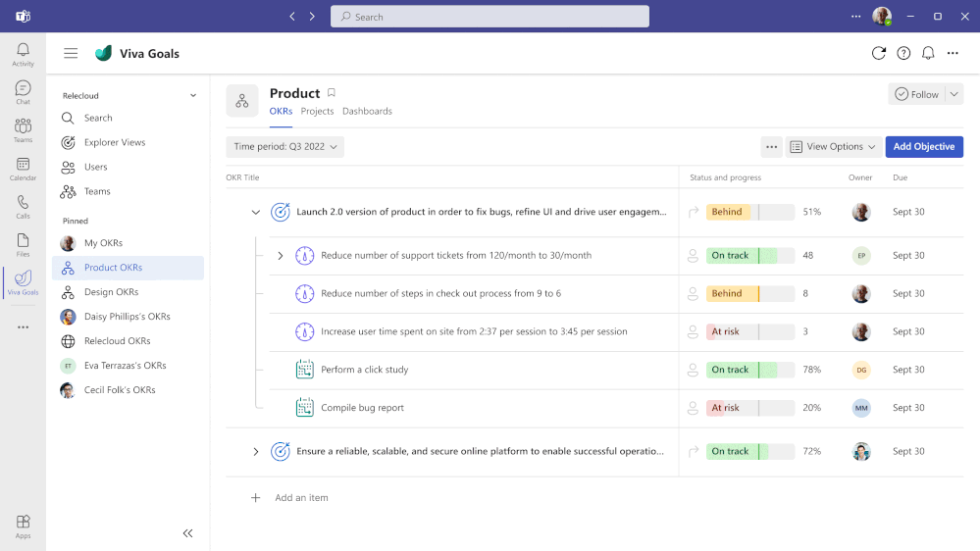Viewport: 980px width, 551px height.
Task: Open Time period Q3 2022 dropdown
Action: click(285, 147)
